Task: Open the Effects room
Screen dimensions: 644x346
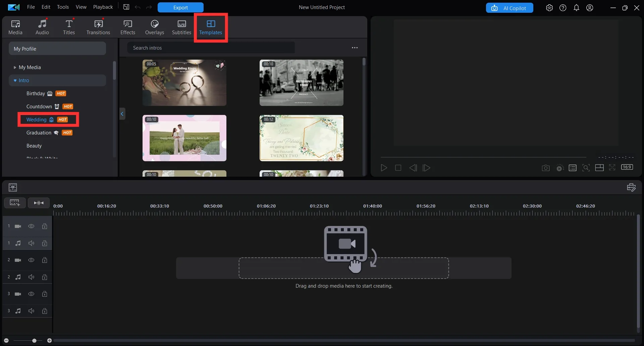Action: [128, 27]
